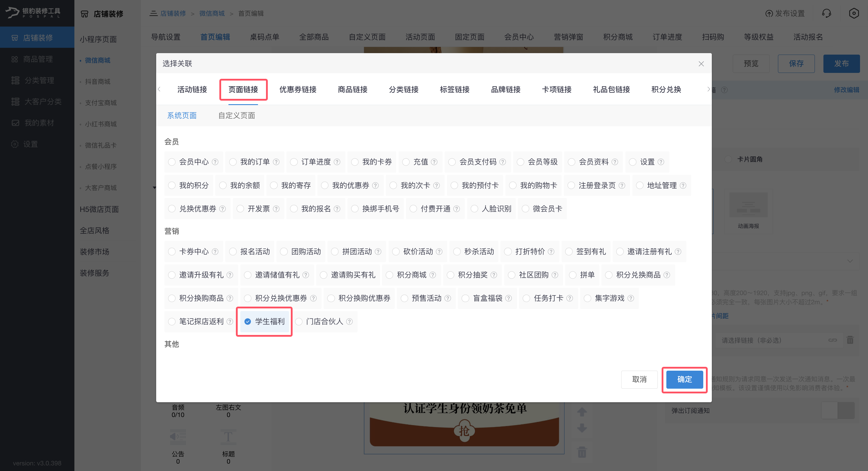Click the trash icon beside link field
Image resolution: width=868 pixels, height=471 pixels.
850,340
